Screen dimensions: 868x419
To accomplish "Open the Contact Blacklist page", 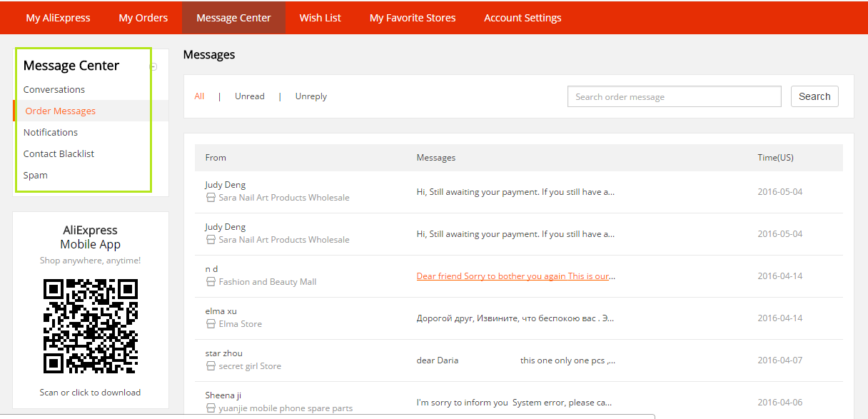I will point(59,153).
